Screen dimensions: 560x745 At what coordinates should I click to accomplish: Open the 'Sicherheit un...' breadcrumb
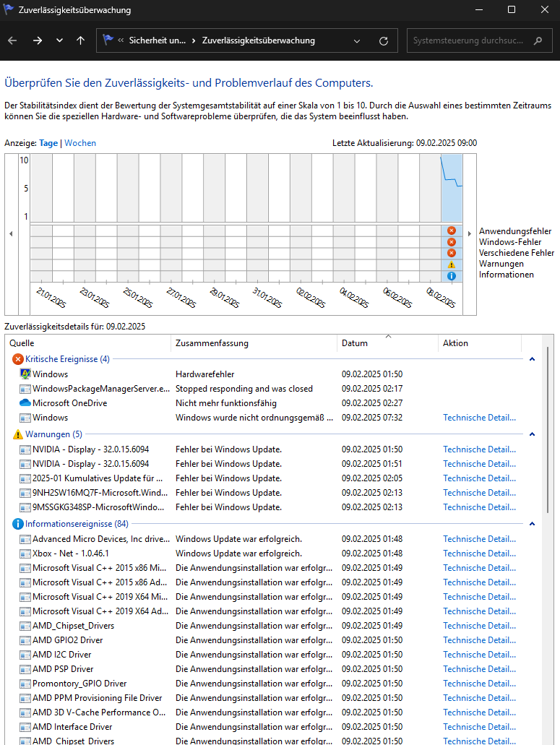(x=158, y=41)
